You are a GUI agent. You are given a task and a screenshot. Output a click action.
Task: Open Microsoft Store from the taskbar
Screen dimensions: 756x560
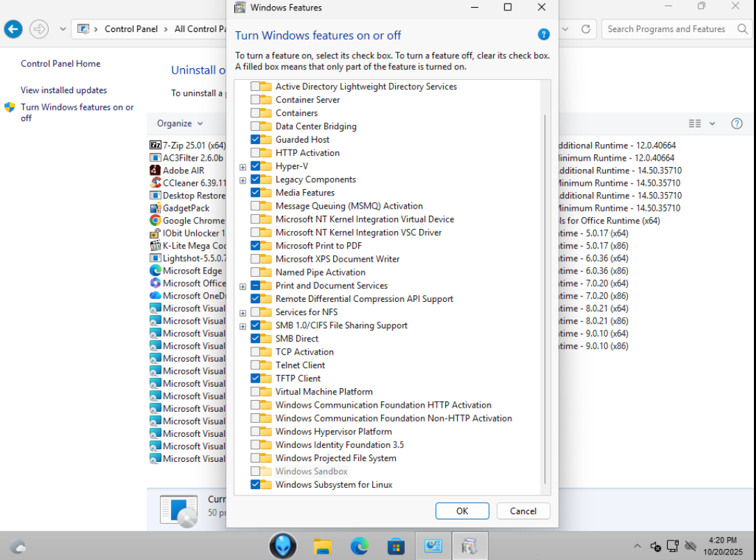pos(396,546)
